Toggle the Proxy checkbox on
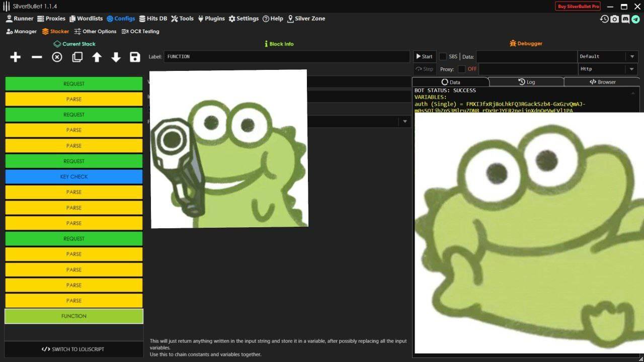 pyautogui.click(x=461, y=69)
